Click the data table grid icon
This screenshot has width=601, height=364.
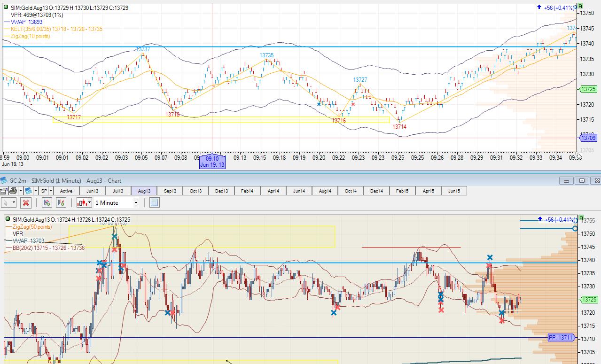154,203
